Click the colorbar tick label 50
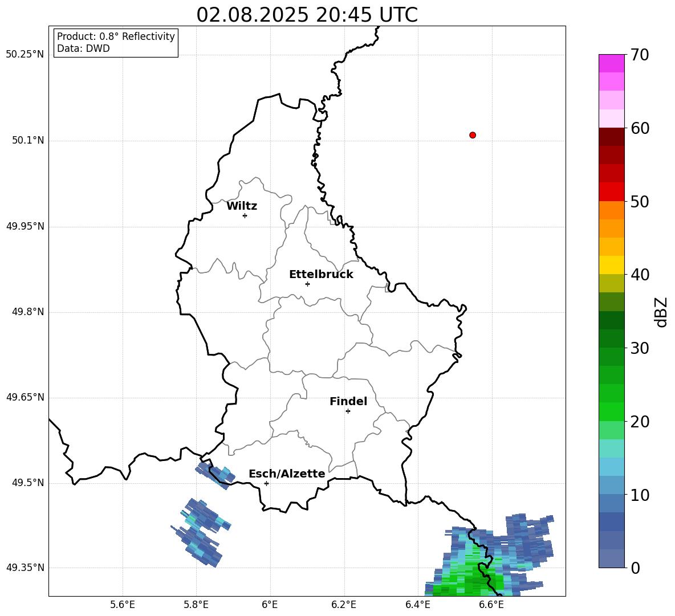Image resolution: width=675 pixels, height=616 pixels. click(639, 202)
